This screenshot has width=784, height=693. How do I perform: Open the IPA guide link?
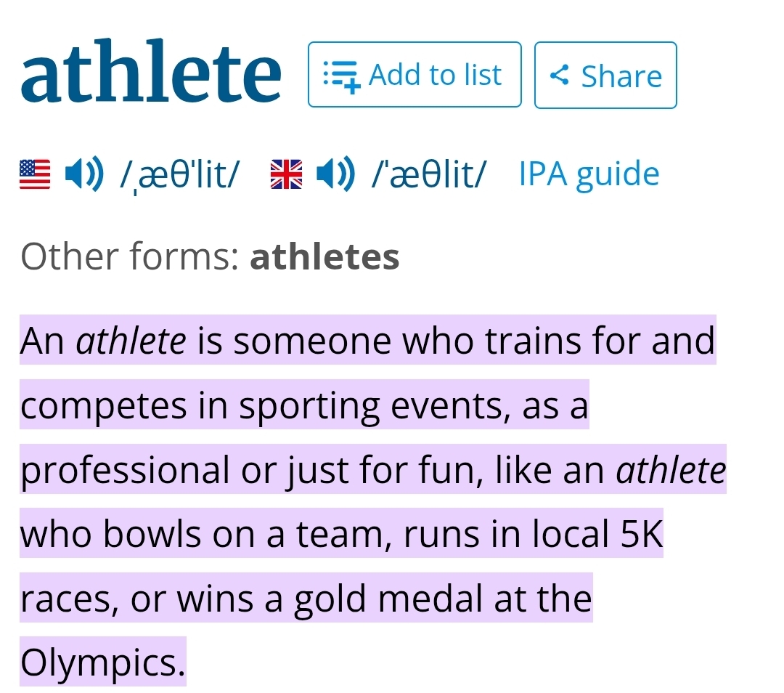pos(589,174)
